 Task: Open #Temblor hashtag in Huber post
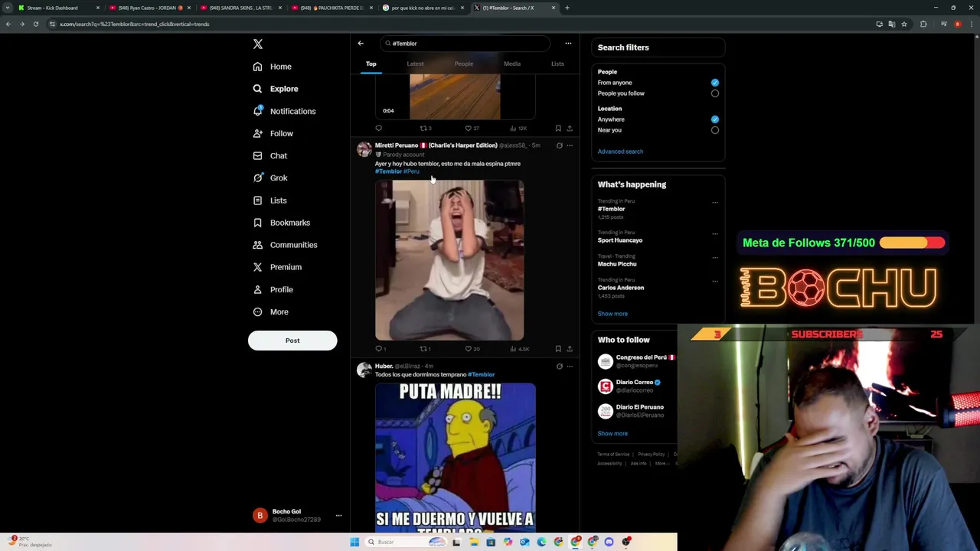tap(481, 374)
